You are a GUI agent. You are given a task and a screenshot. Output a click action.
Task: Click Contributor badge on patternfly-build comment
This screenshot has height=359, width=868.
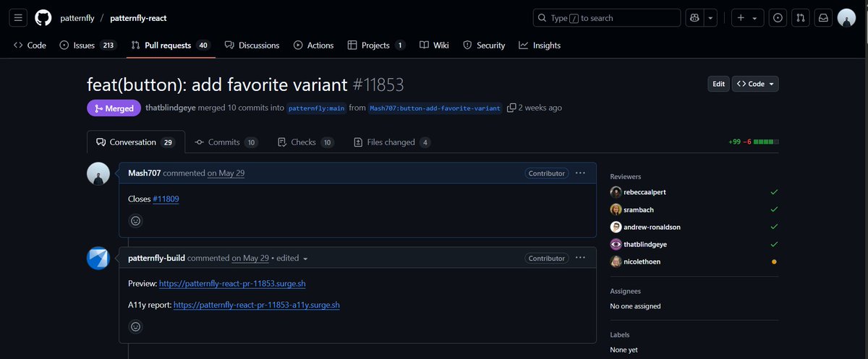click(x=546, y=258)
